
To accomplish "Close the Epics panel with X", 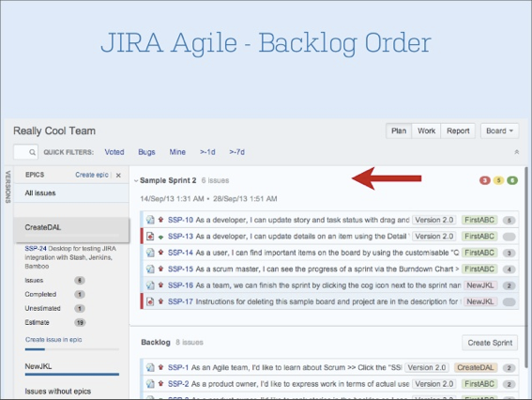I will click(118, 176).
